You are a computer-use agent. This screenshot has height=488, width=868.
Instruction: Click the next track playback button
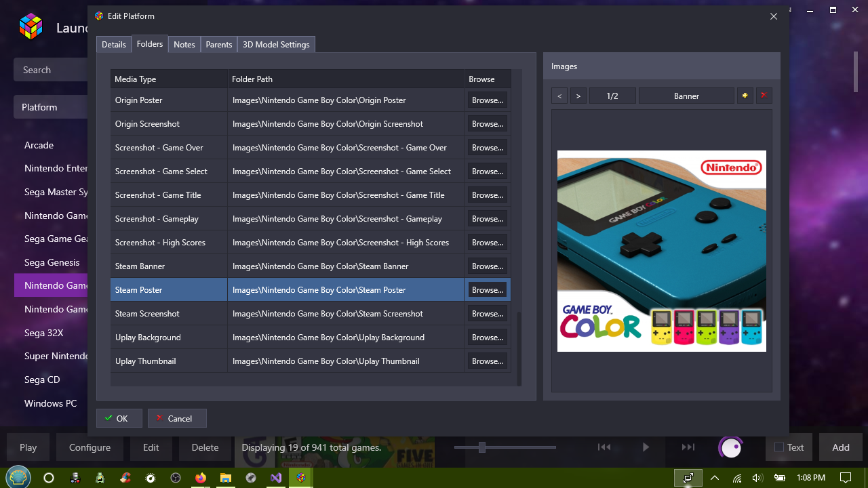coord(688,447)
